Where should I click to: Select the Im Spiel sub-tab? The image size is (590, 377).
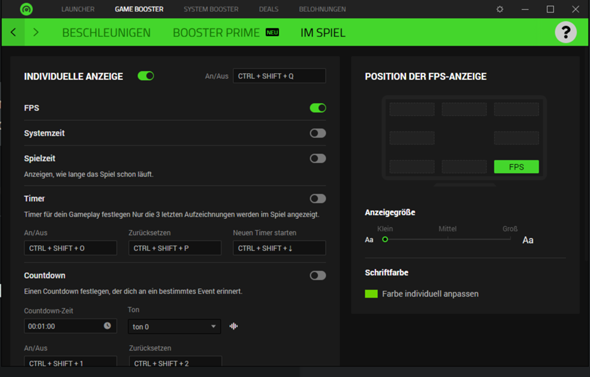click(x=322, y=33)
